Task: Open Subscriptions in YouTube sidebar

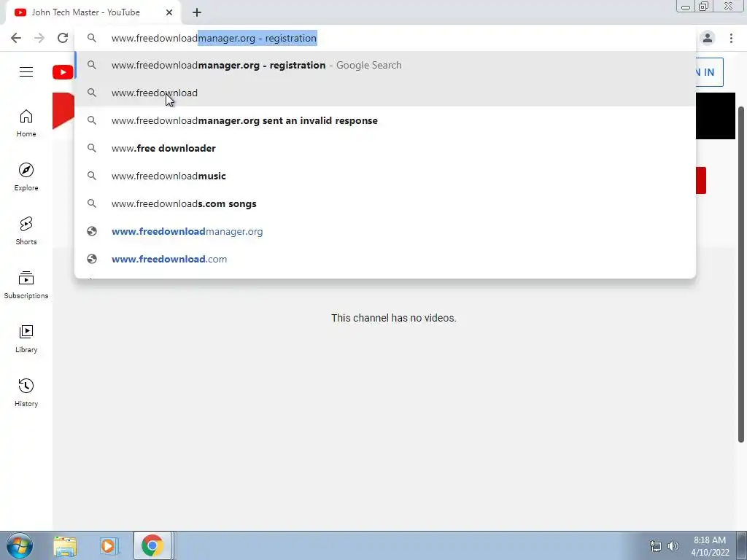Action: pyautogui.click(x=26, y=285)
